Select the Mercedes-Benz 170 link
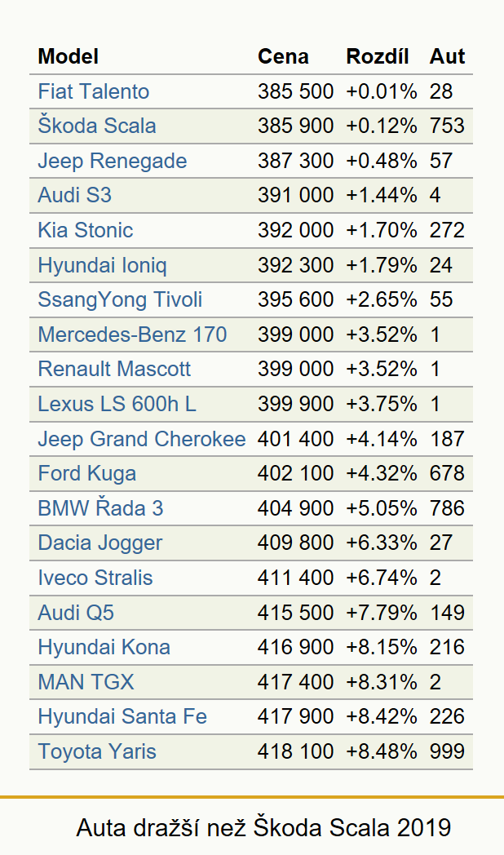 point(132,334)
